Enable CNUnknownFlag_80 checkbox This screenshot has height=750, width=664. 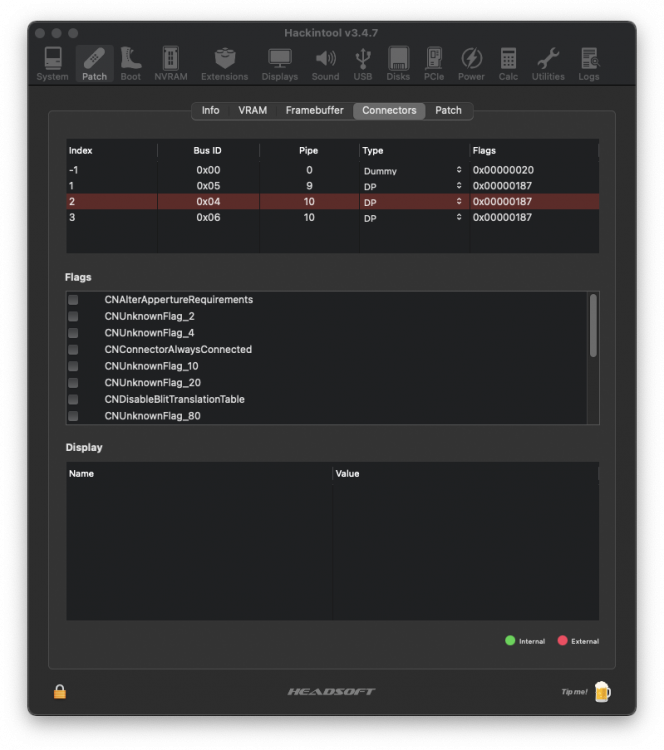coord(73,416)
